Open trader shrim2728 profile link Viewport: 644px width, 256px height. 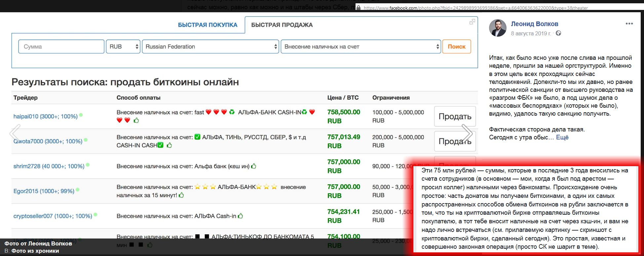[49, 166]
